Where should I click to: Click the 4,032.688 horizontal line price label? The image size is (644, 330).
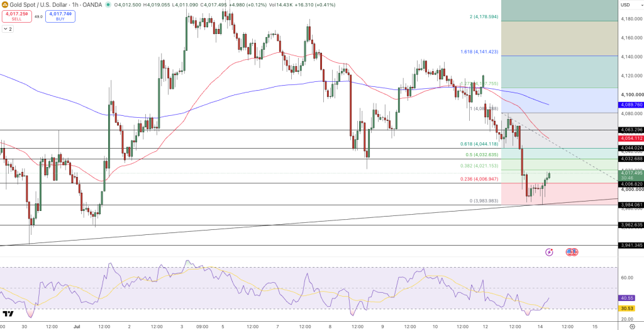tap(631, 159)
